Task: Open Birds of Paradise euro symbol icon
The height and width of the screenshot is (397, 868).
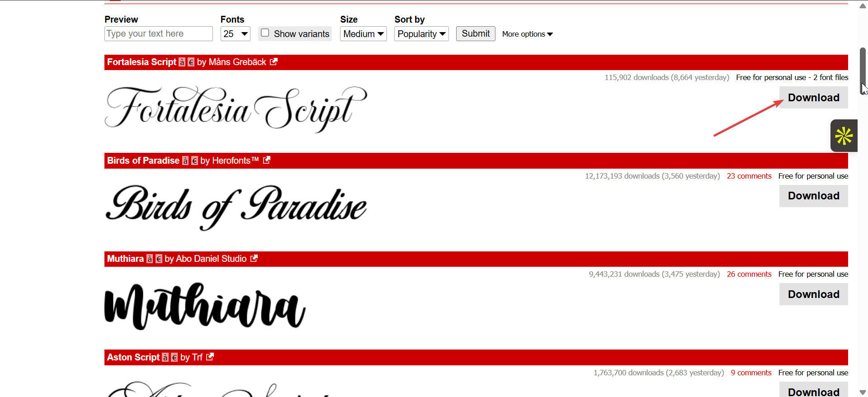Action: click(x=195, y=161)
